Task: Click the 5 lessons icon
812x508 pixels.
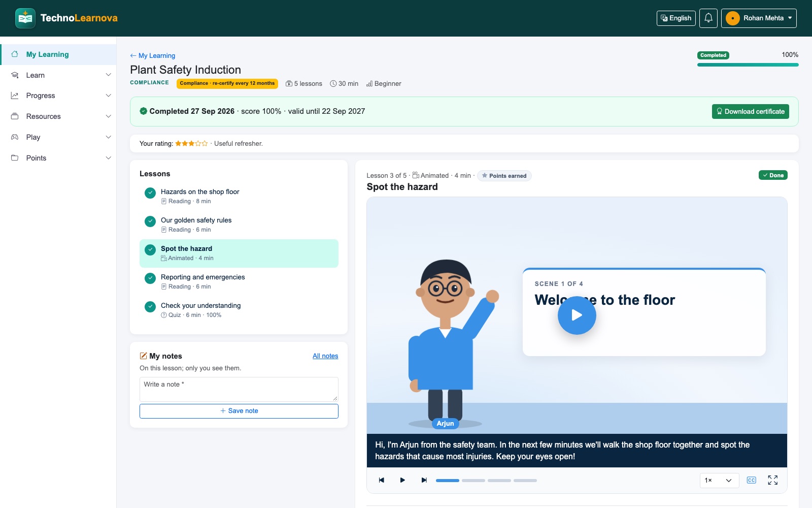Action: 289,84
